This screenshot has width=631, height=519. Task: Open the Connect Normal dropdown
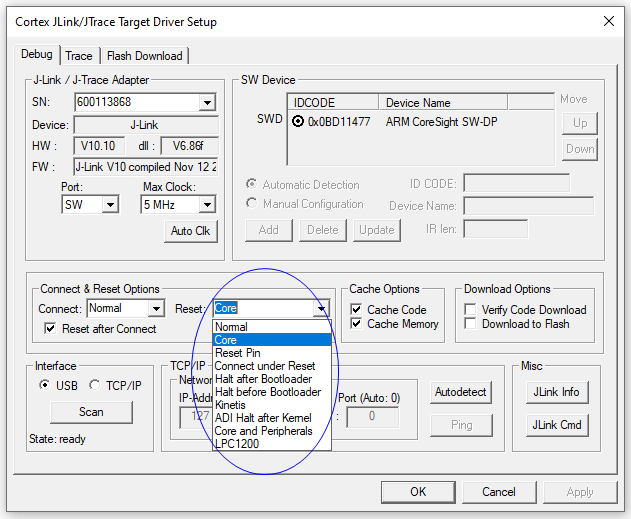click(156, 309)
